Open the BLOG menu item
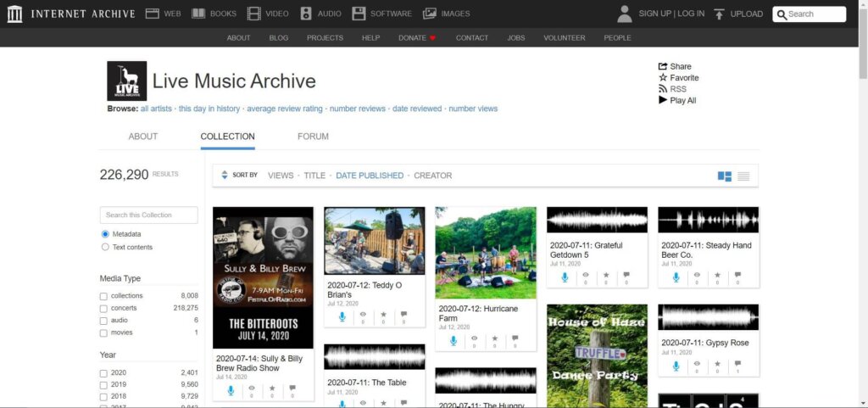Viewport: 868px width, 408px height. point(278,38)
